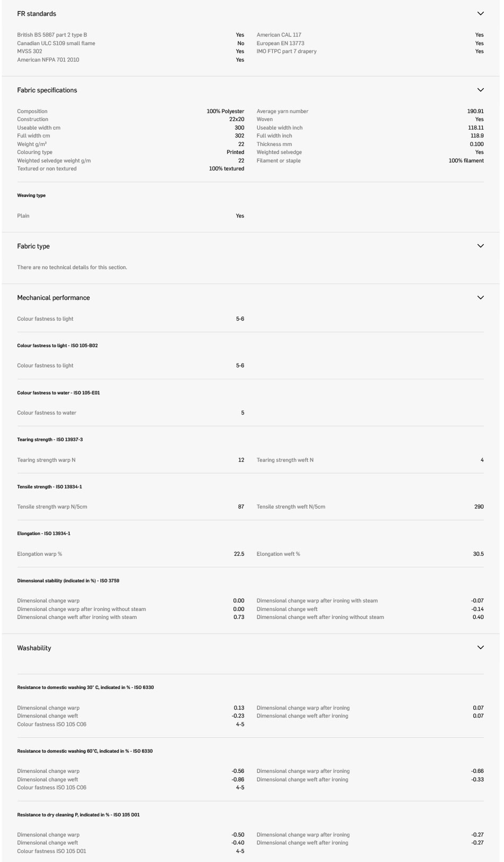Click the Mechanical performance heading
Viewport: 504px width, 862px height.
click(54, 298)
